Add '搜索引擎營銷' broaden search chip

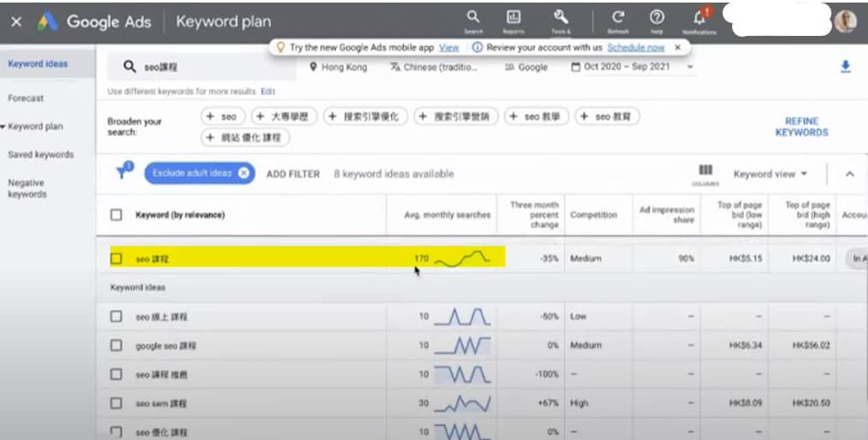[456, 117]
